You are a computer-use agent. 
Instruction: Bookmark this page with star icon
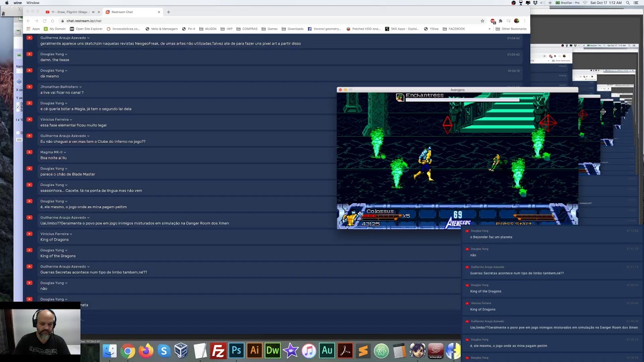(482, 21)
